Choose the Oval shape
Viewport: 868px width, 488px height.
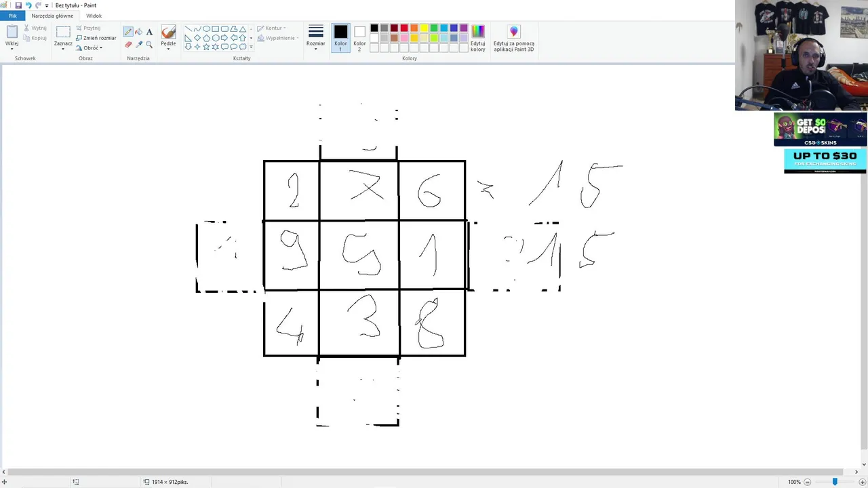206,29
